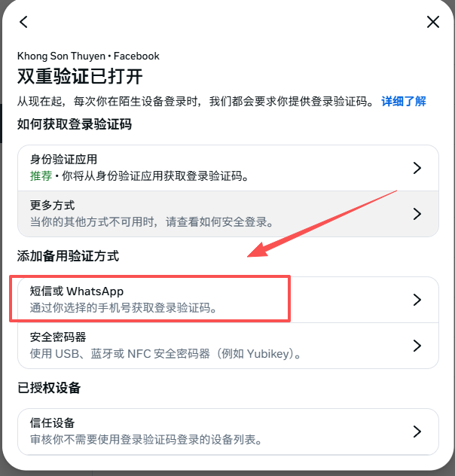
Task: Click the chevron on 短信或 WhatsApp row
Action: 417,300
